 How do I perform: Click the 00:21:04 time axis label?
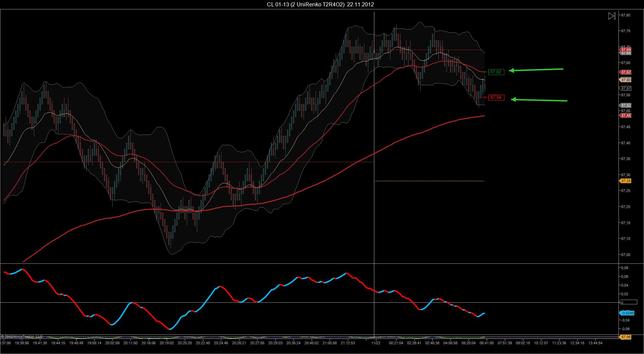click(396, 343)
